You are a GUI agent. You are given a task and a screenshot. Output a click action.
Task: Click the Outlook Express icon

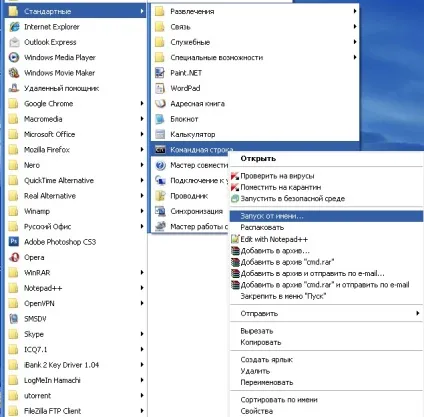[x=14, y=42]
